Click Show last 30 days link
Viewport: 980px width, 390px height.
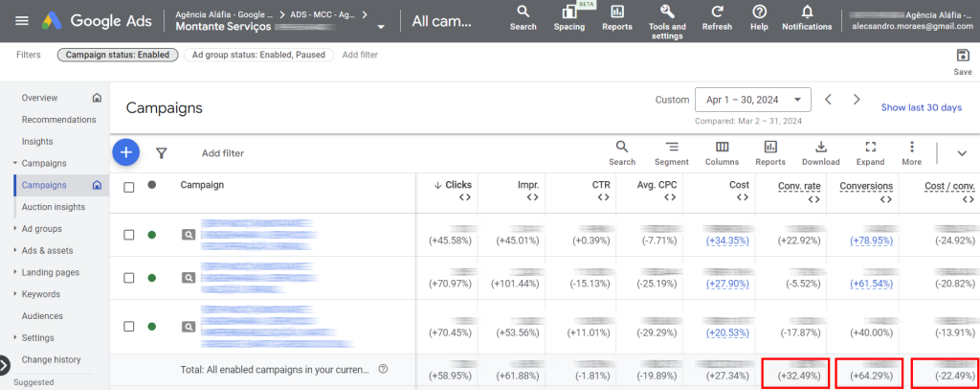pos(922,107)
